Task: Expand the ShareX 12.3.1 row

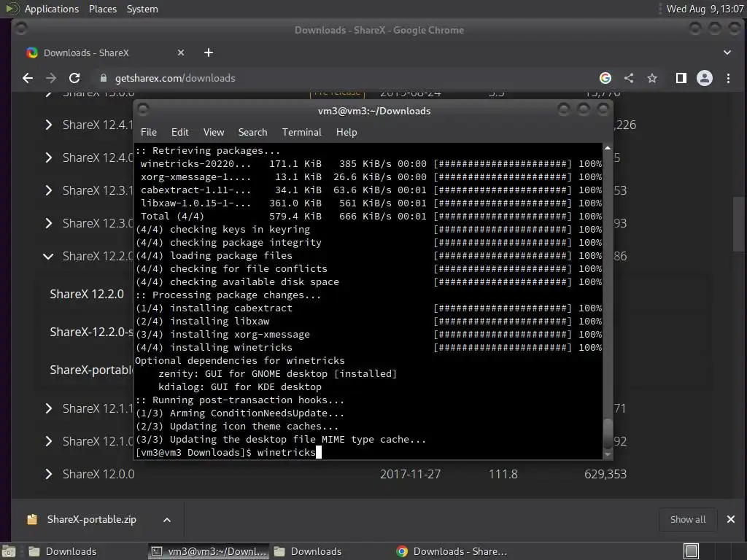Action: tap(49, 190)
